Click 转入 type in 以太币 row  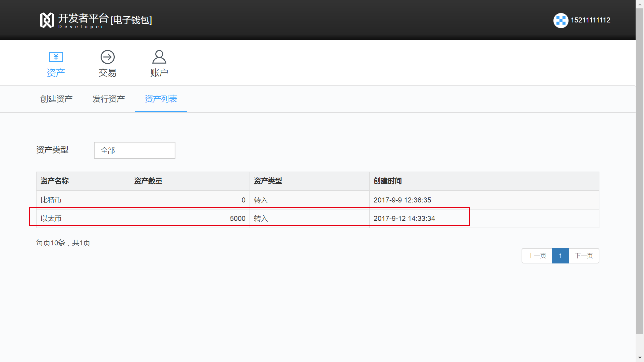tap(261, 219)
